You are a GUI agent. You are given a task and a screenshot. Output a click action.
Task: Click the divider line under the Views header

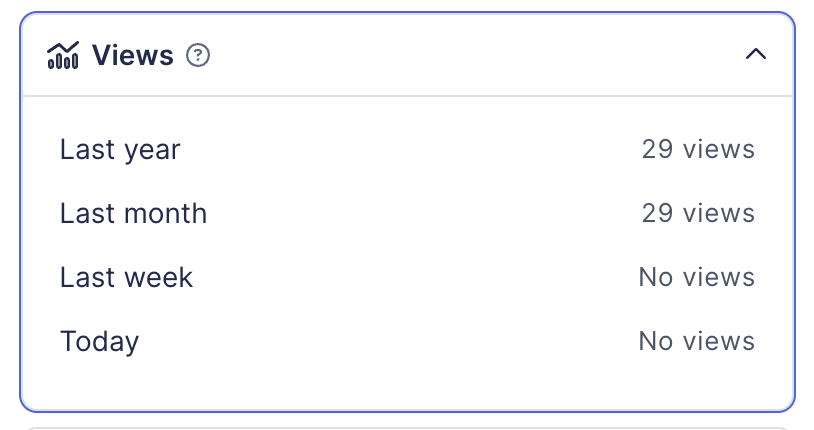[x=407, y=97]
